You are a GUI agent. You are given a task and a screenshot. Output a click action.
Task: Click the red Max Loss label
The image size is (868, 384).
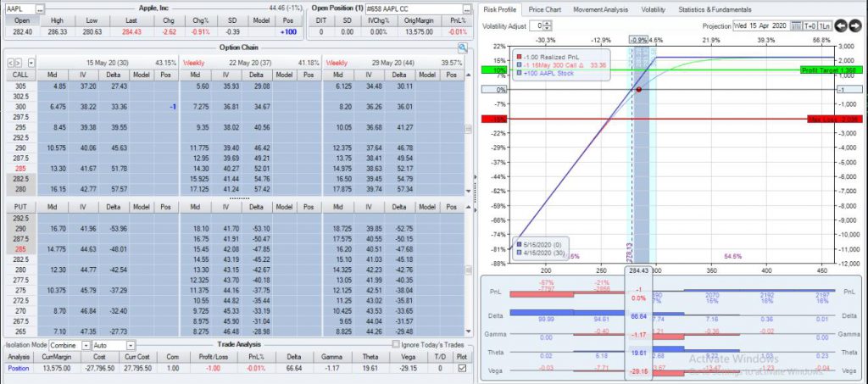coord(835,119)
